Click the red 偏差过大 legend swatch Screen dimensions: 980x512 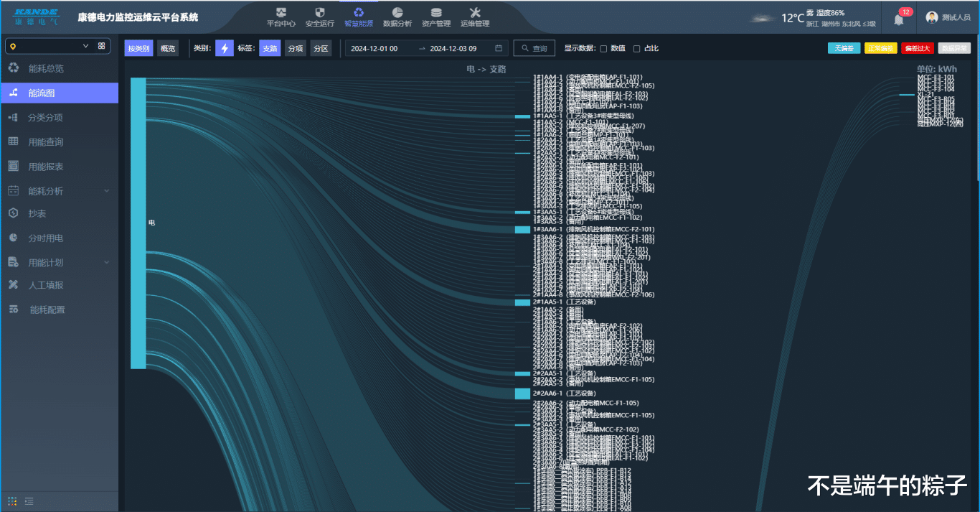(x=918, y=48)
